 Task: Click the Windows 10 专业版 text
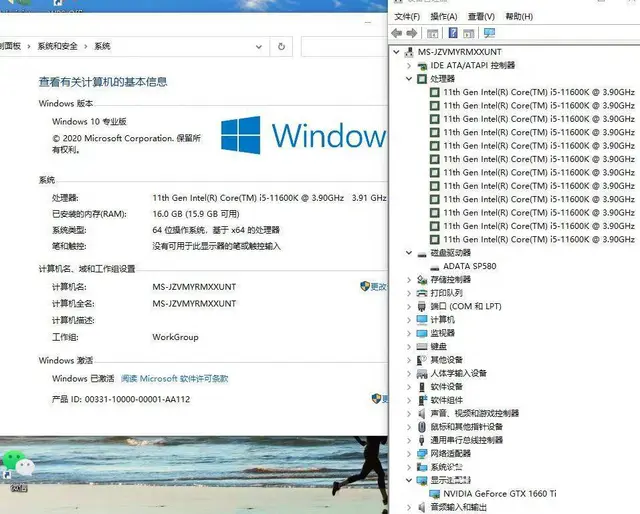(89, 122)
